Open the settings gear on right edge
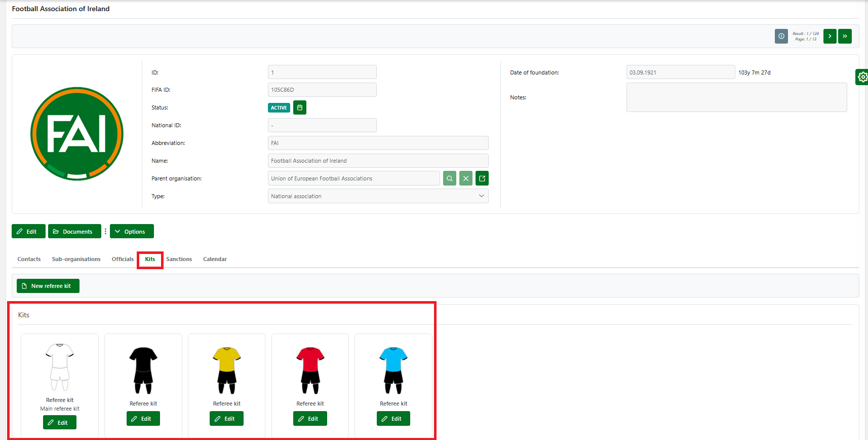 pyautogui.click(x=862, y=77)
